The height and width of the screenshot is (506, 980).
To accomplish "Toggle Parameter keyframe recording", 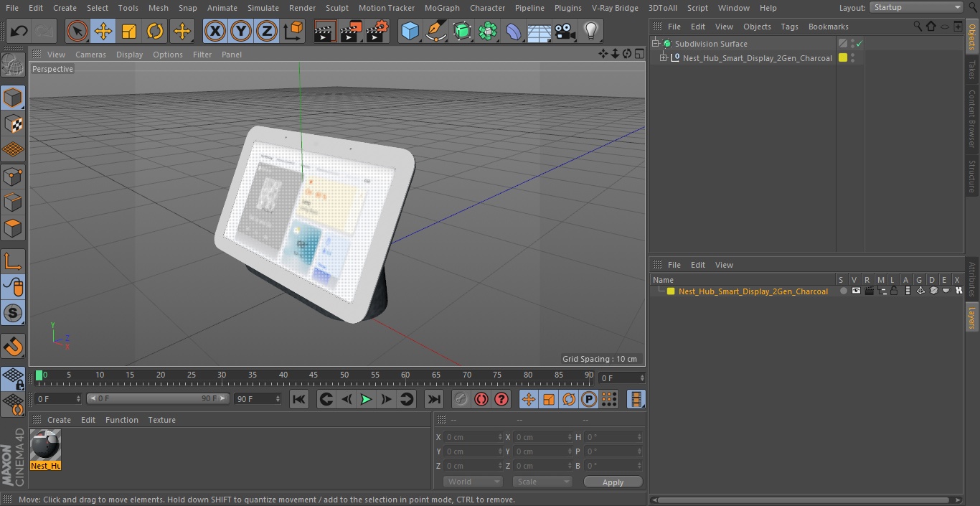I will coord(589,399).
